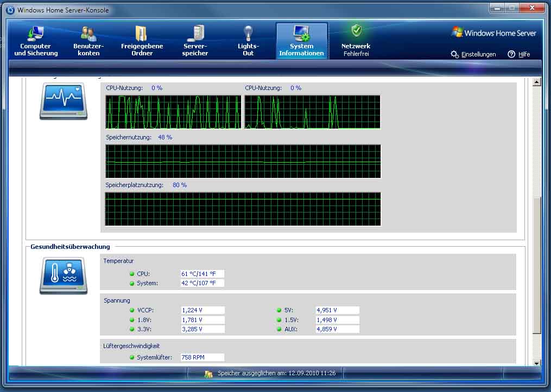The width and height of the screenshot is (551, 392).
Task: Click the green status light next to System
Action: (x=132, y=283)
